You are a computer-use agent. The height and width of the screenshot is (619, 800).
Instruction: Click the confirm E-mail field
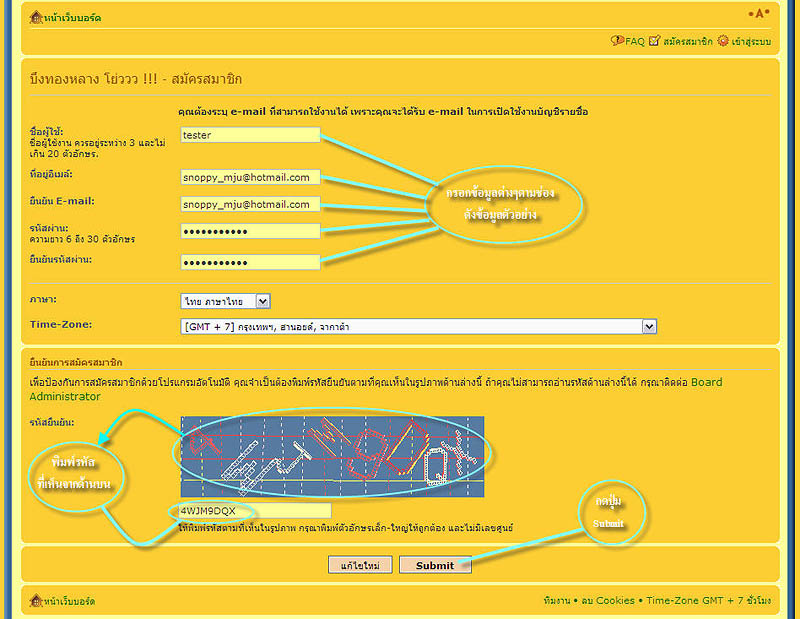coord(250,204)
